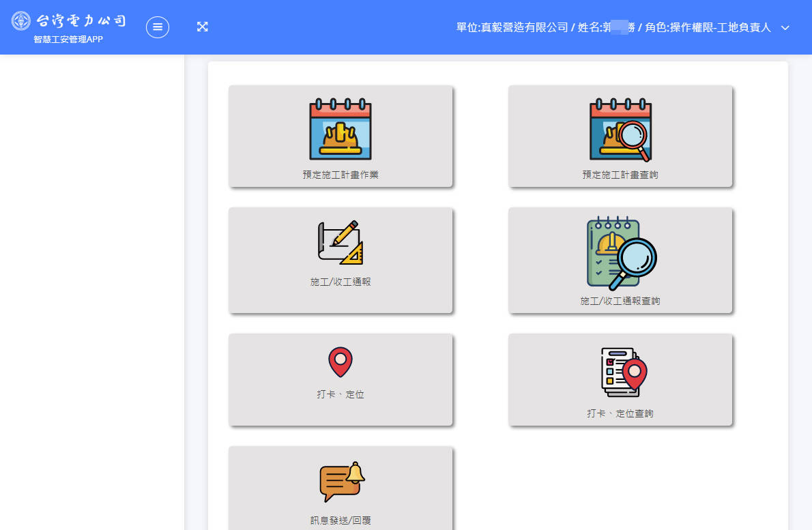Open the calendar magnifier icon for 預定施工計畫查詢

coord(620,130)
